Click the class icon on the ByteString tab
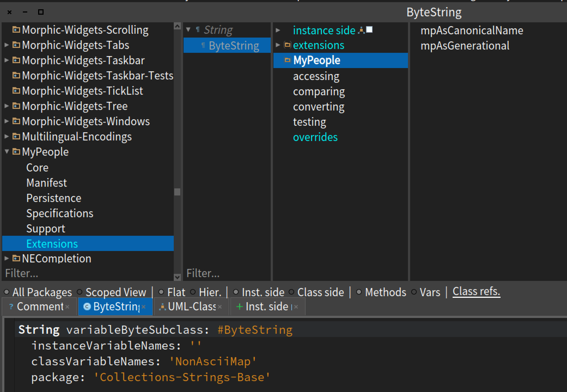567x392 pixels. pyautogui.click(x=87, y=306)
